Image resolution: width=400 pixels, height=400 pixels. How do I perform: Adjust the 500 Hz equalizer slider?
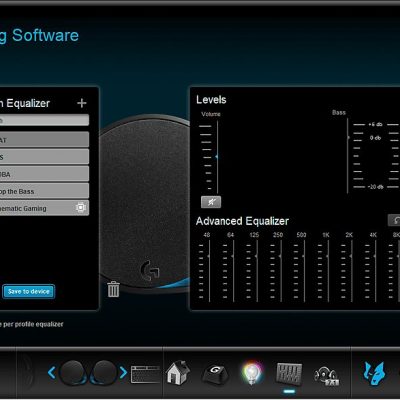tap(304, 271)
